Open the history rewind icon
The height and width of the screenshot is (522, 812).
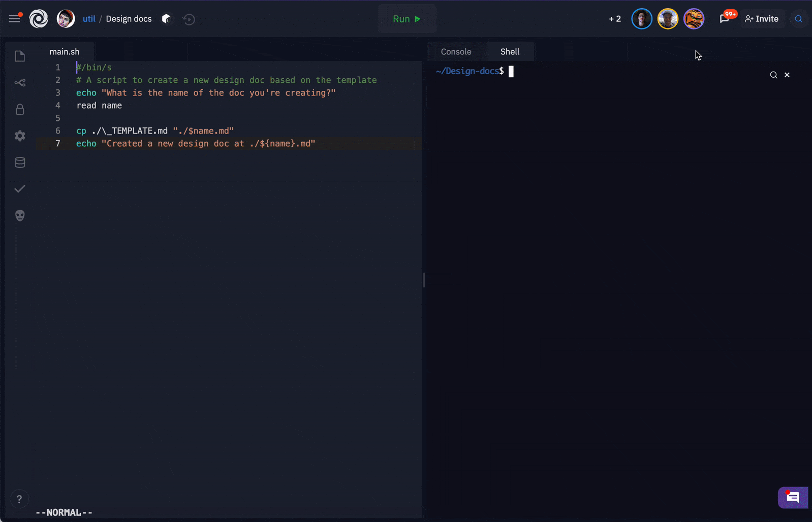tap(189, 19)
